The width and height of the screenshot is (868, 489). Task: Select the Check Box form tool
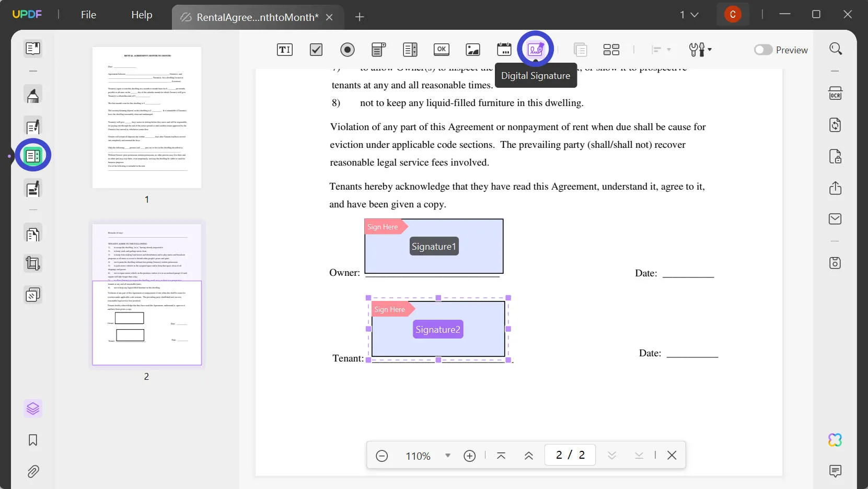click(316, 50)
